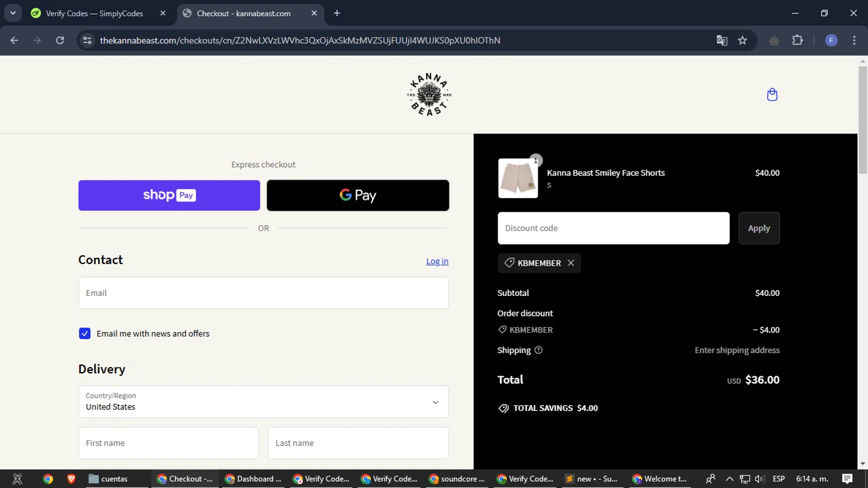
Task: Click the browser forward arrow
Action: [37, 41]
